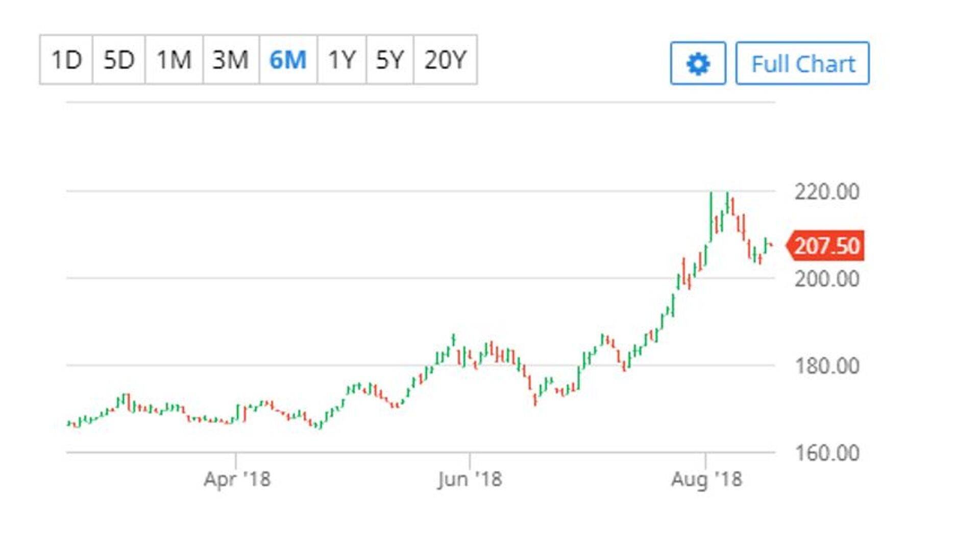
Task: Choose the 1M range tab
Action: [x=174, y=60]
